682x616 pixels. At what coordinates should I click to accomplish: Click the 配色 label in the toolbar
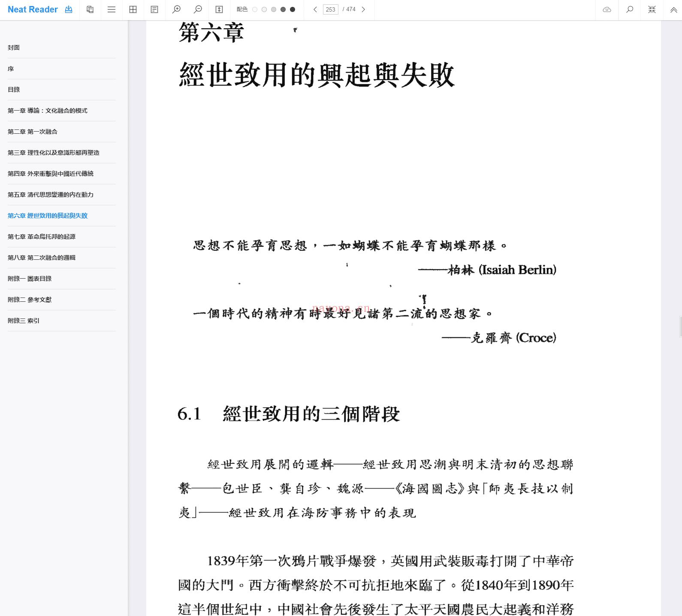click(242, 9)
